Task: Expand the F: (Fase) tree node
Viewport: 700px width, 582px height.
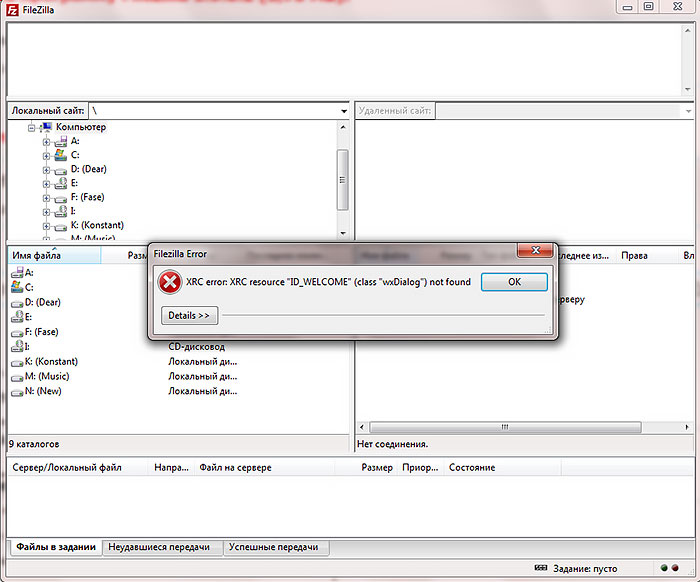Action: [x=46, y=198]
